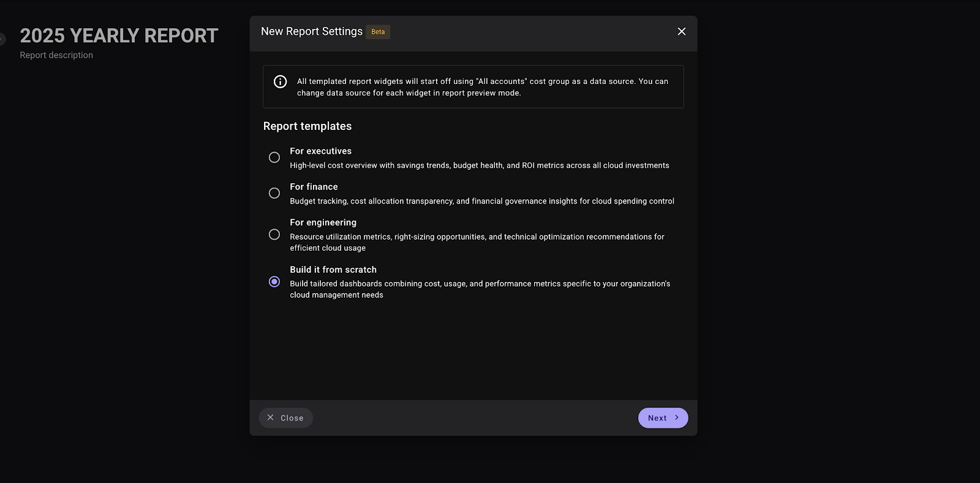The image size is (980, 483).
Task: Click the Report description field
Action: click(x=56, y=55)
